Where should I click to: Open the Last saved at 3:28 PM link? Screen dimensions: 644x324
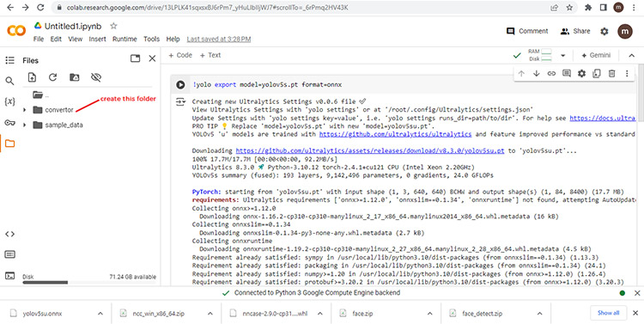click(x=218, y=39)
